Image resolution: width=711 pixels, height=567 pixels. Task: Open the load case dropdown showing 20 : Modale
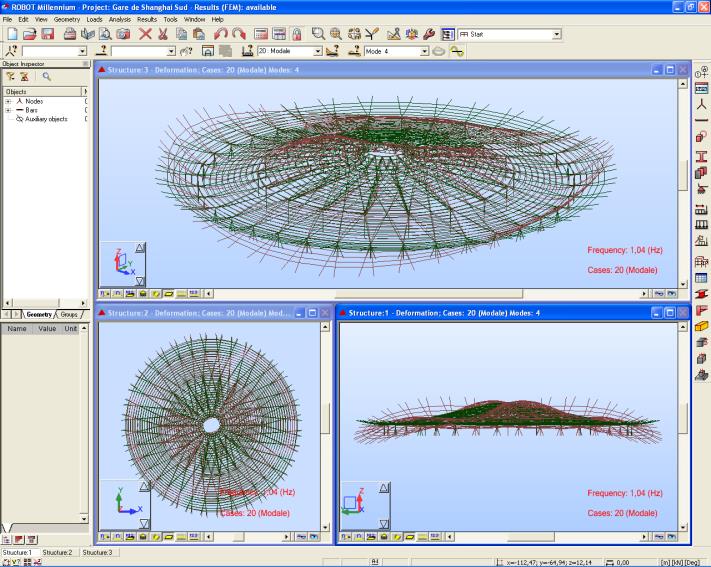tap(290, 51)
